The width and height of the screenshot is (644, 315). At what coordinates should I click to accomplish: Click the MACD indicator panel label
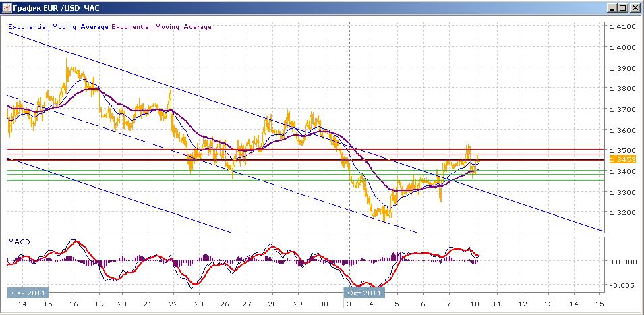pos(19,242)
